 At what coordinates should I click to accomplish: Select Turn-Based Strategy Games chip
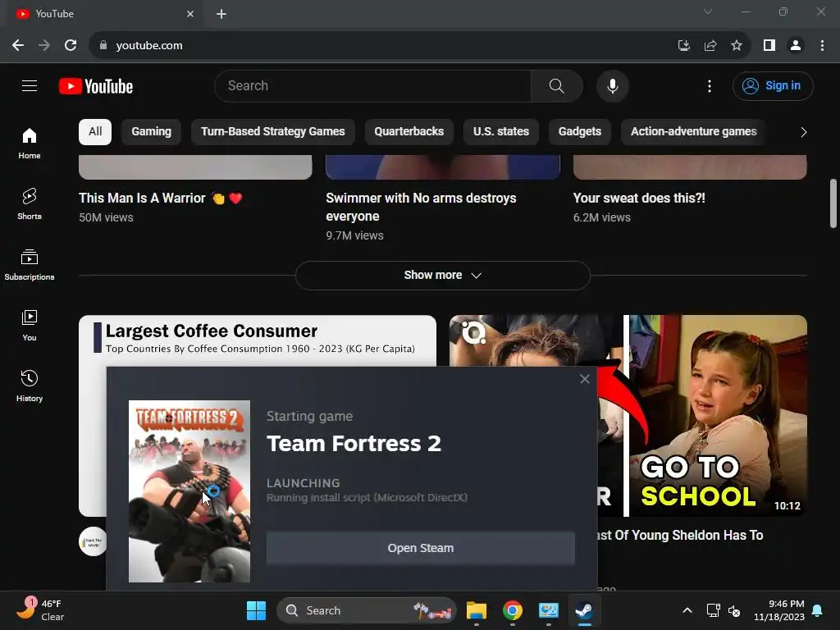click(x=272, y=132)
